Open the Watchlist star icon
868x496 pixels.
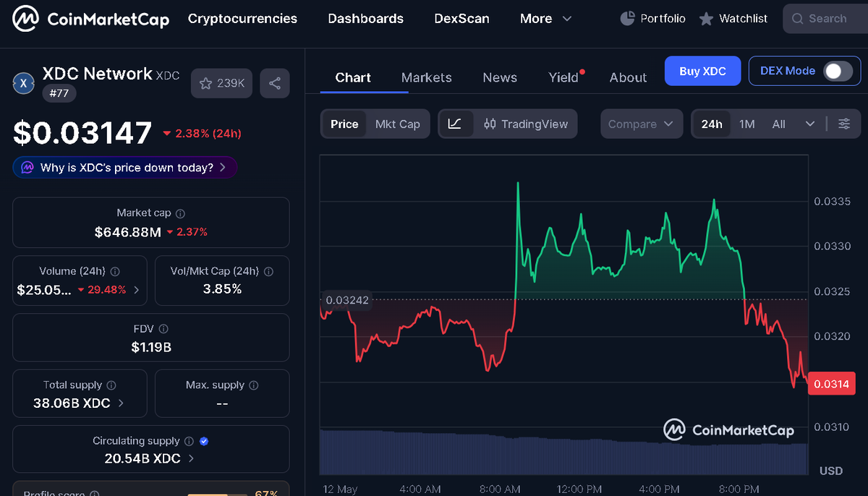706,19
